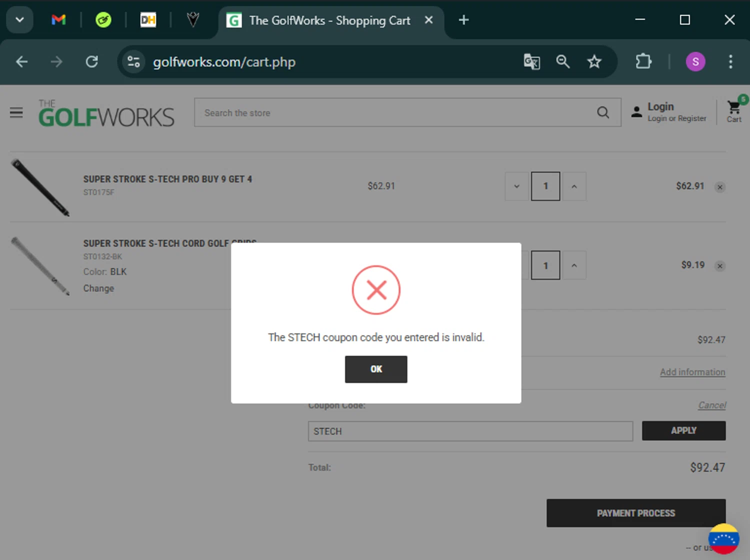Go forward to next page
This screenshot has width=750, height=560.
[56, 62]
